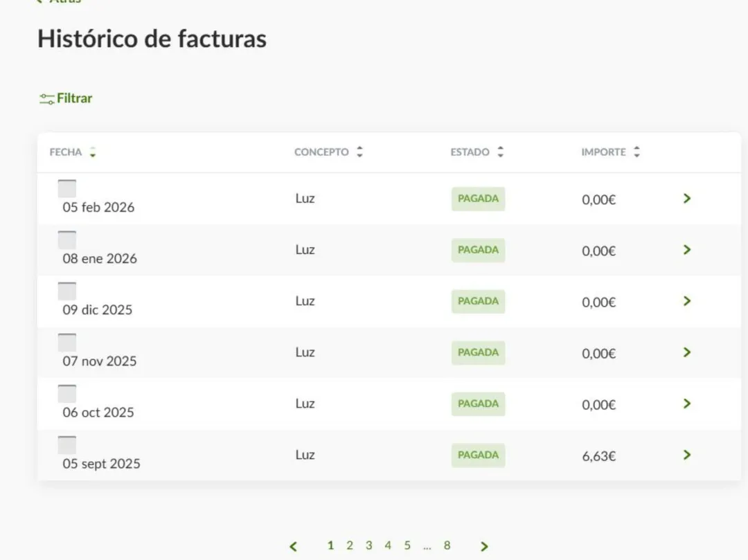The image size is (748, 560).
Task: Sort by Concepto column arrows
Action: point(359,152)
